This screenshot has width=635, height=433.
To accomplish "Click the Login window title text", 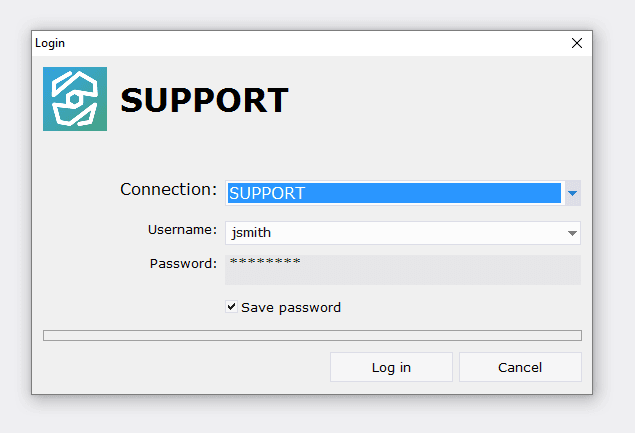I will [50, 43].
